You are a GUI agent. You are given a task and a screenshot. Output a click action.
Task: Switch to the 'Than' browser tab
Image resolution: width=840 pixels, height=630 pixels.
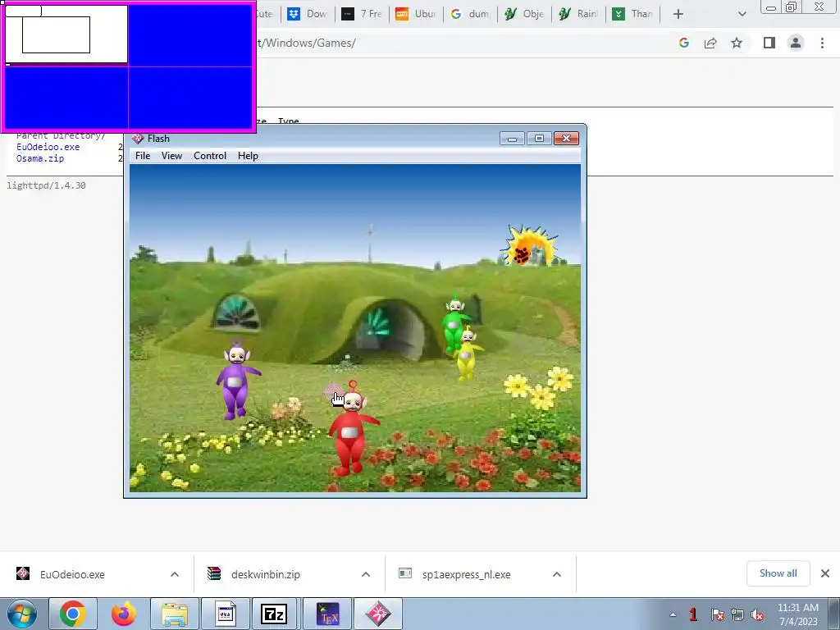click(x=632, y=14)
